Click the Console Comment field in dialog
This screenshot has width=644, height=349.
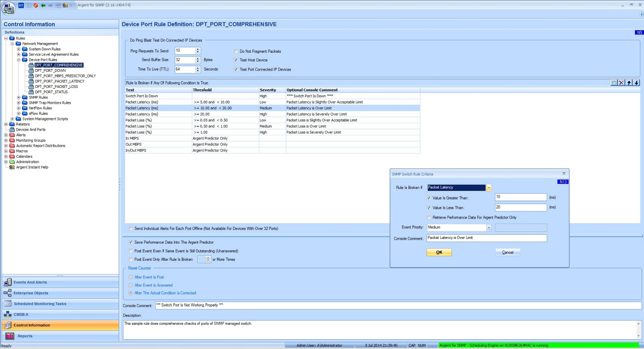[x=486, y=238]
